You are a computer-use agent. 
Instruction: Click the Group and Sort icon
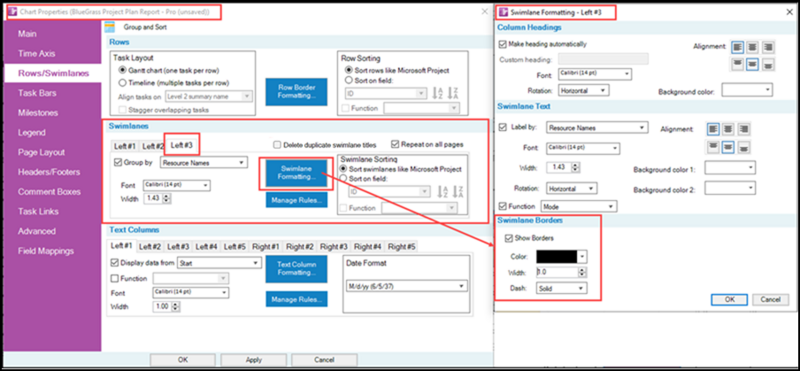click(x=110, y=27)
